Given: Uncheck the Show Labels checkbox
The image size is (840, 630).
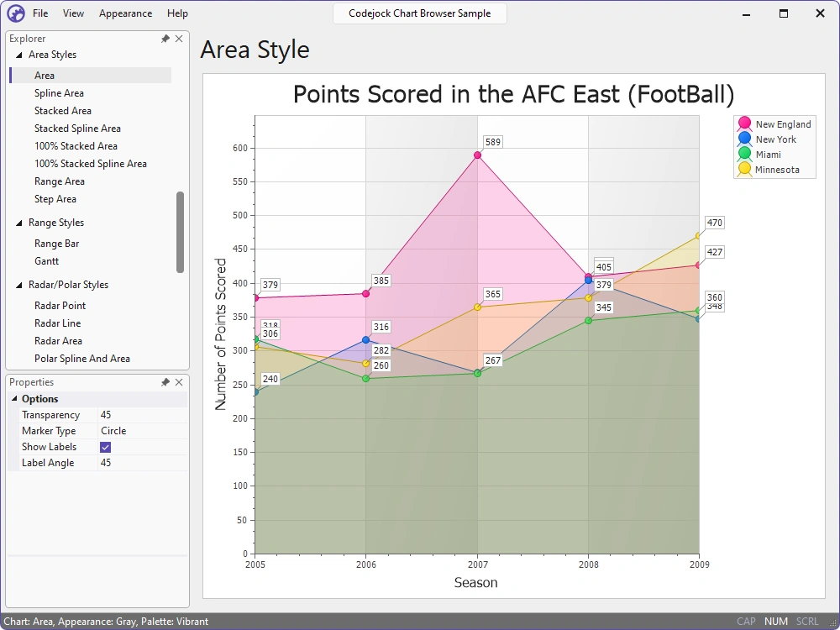Looking at the screenshot, I should (106, 447).
